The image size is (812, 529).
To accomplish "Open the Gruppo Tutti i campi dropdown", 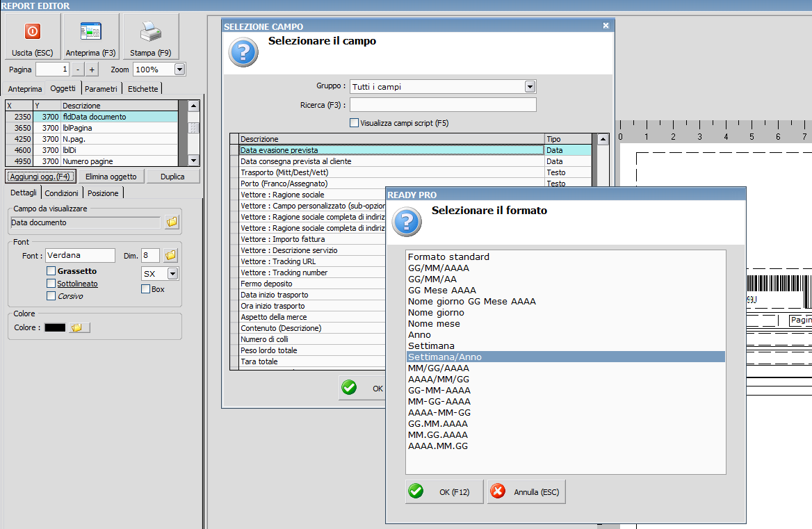I will pyautogui.click(x=530, y=86).
